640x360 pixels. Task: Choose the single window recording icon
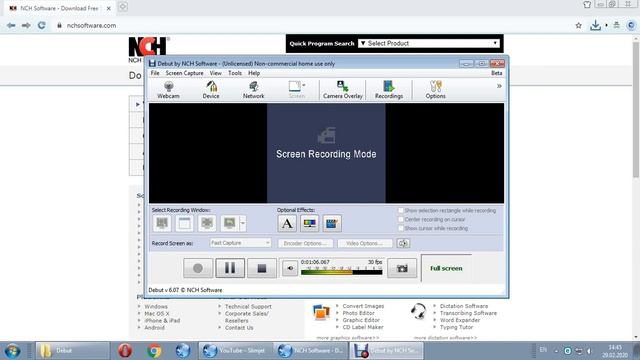(184, 223)
